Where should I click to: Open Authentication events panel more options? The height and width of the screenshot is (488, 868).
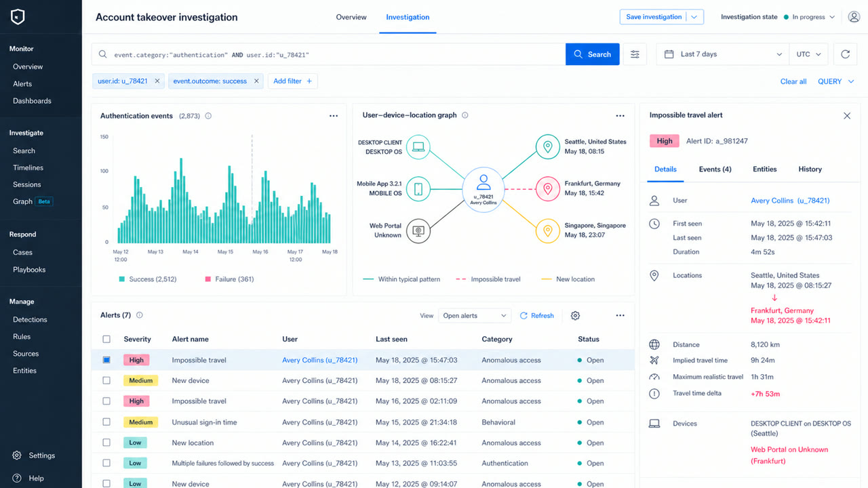click(334, 116)
